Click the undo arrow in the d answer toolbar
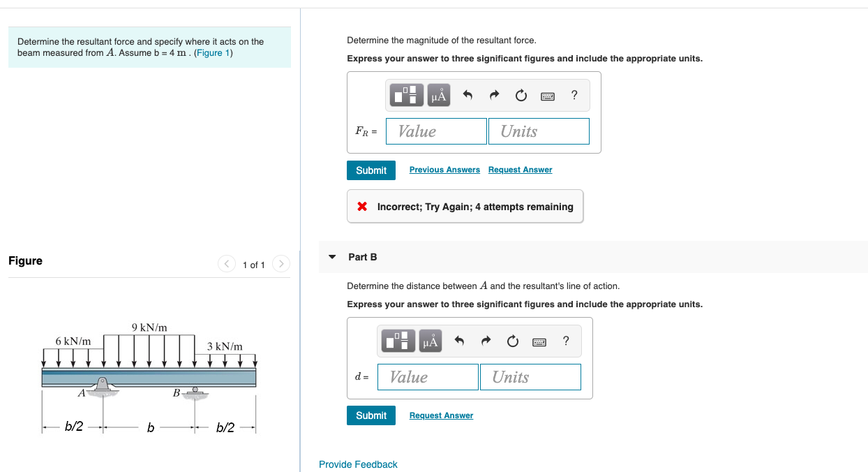The width and height of the screenshot is (868, 472). pyautogui.click(x=458, y=341)
